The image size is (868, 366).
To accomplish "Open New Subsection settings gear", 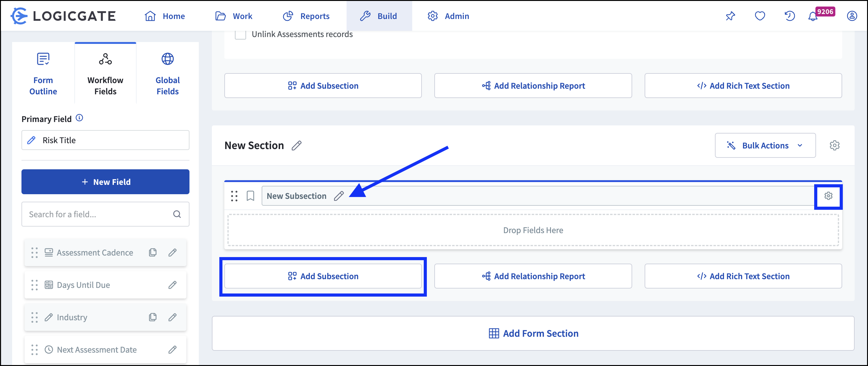I will click(x=828, y=196).
